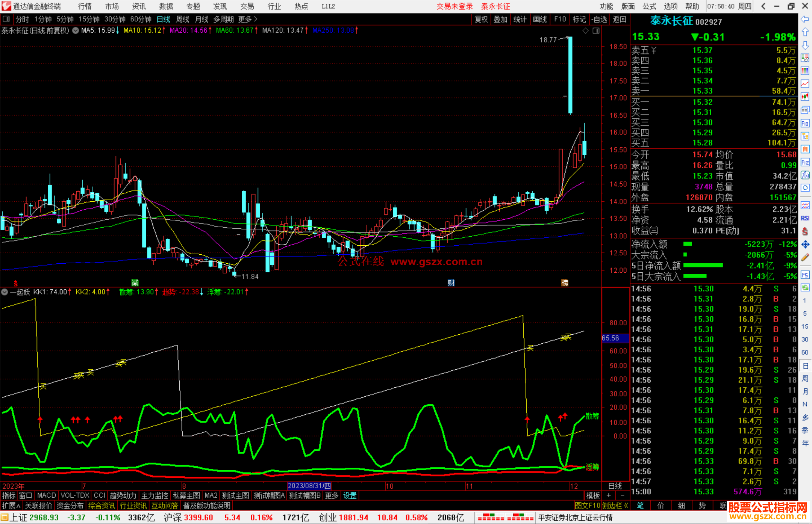This screenshot has width=812, height=524.
Task: Toggle the MA indicator round button beside stock name
Action: tap(76, 30)
